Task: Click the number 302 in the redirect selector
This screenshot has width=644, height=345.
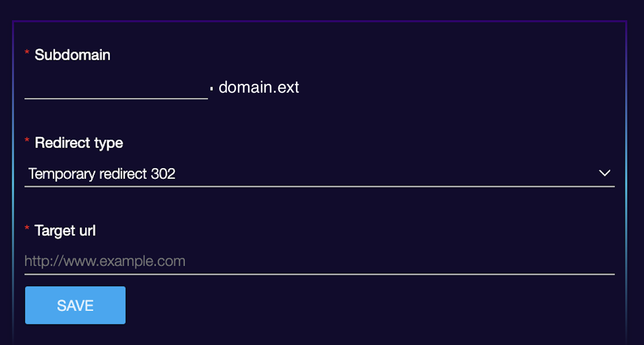Action: tap(163, 173)
